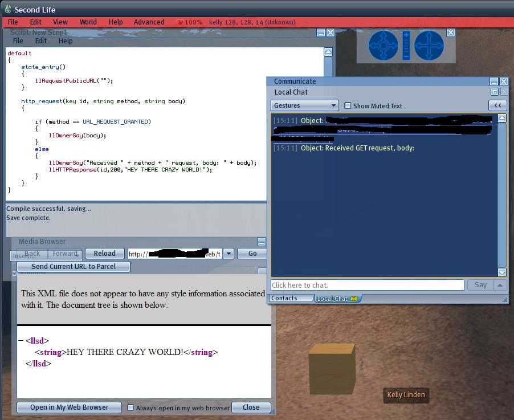Open the script editor Help menu

[x=65, y=41]
